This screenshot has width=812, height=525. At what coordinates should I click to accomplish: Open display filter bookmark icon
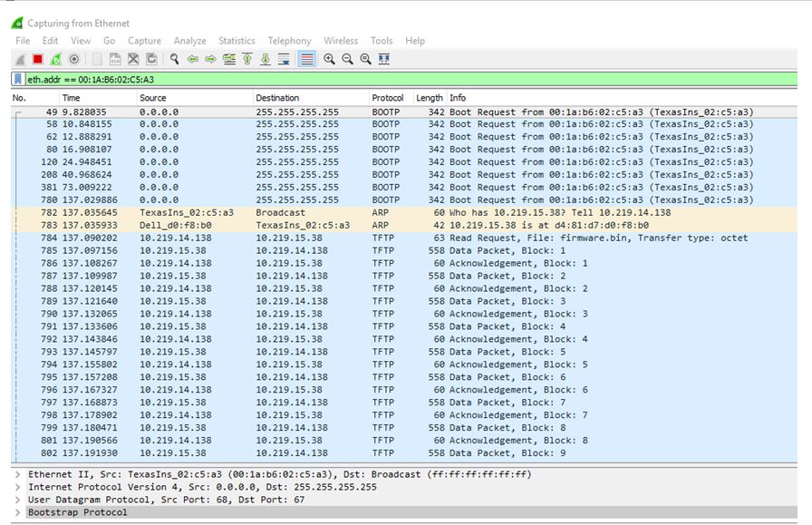coord(18,79)
